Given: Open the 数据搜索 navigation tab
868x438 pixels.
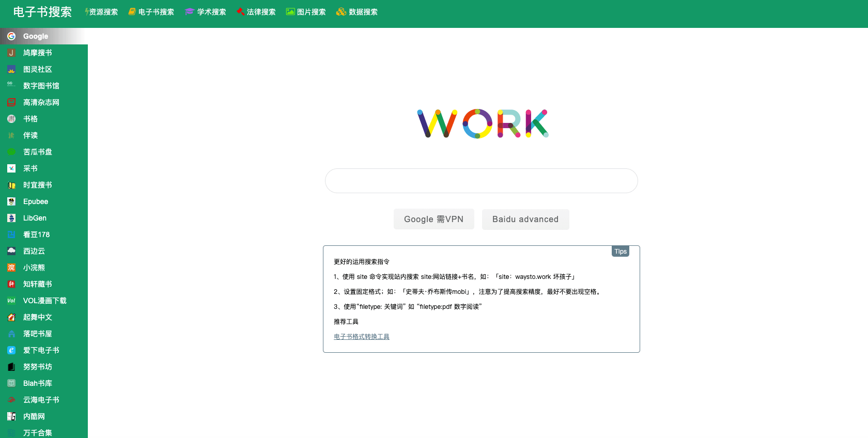Looking at the screenshot, I should point(357,12).
